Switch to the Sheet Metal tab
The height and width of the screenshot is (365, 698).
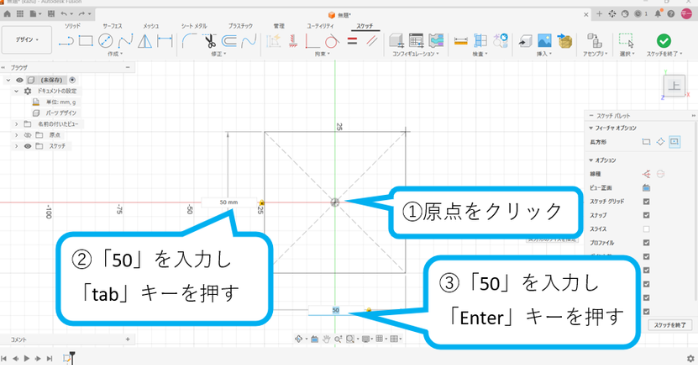click(194, 26)
